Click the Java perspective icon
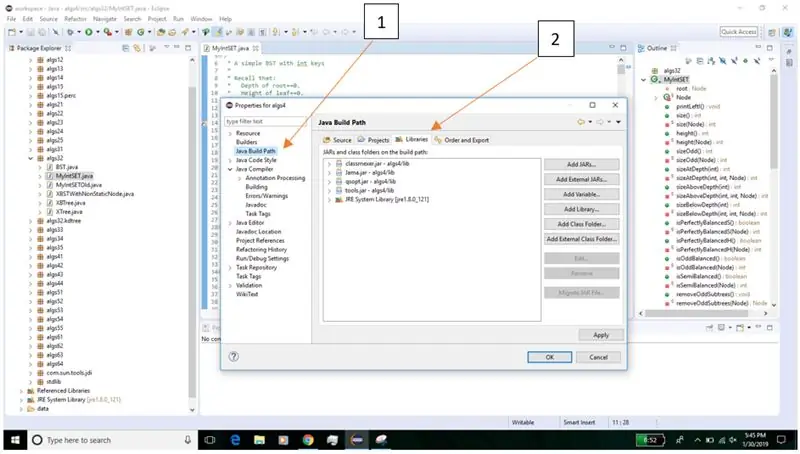Viewport: 800px width, 454px height. (x=788, y=32)
